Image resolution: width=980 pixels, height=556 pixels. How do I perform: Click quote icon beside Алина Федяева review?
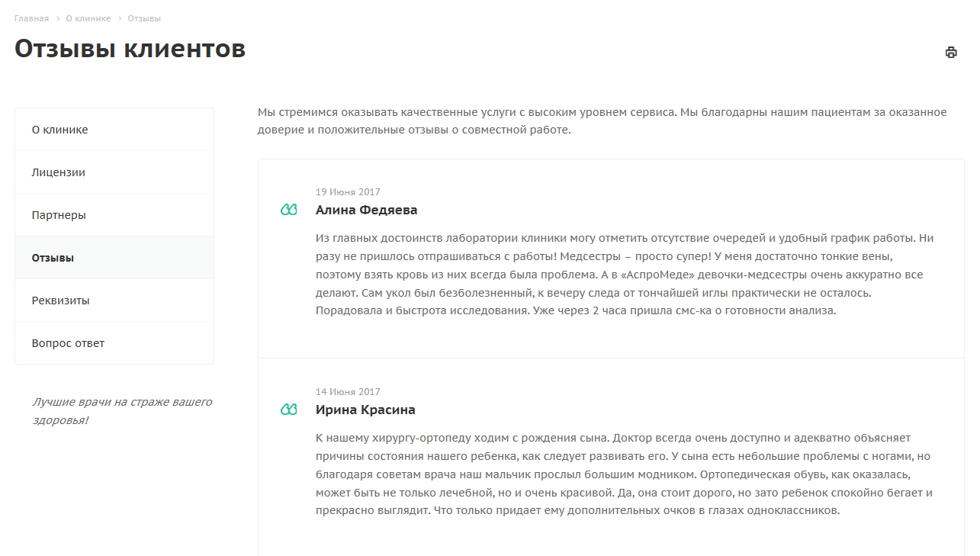(289, 210)
